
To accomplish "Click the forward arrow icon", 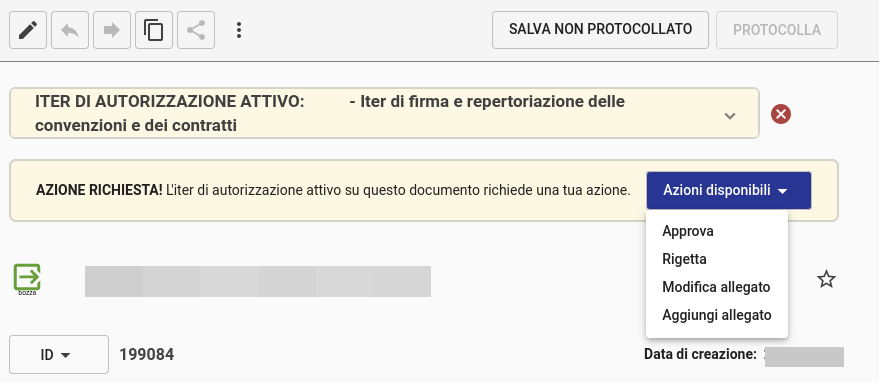I will click(112, 30).
